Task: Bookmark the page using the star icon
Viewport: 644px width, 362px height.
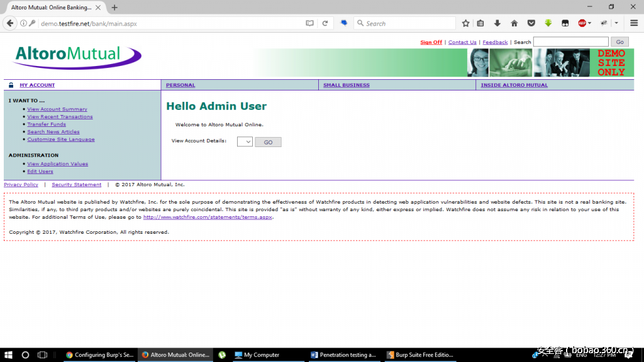Action: tap(465, 23)
